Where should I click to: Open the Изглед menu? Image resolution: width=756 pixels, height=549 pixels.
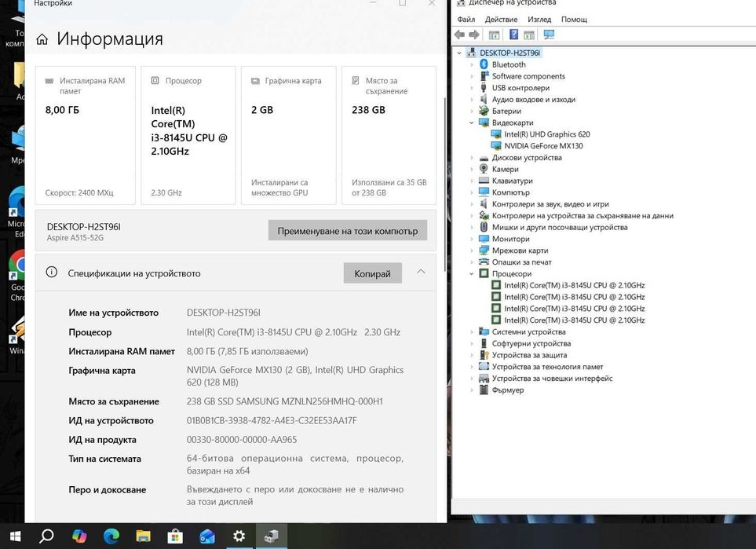click(539, 20)
